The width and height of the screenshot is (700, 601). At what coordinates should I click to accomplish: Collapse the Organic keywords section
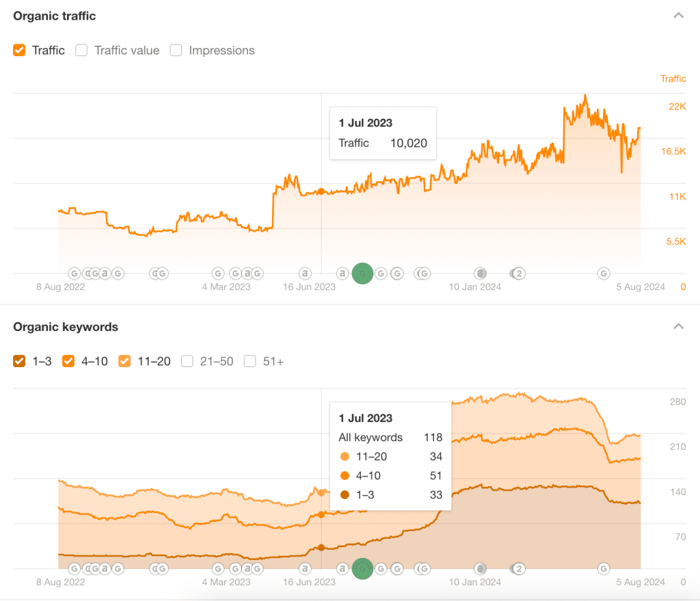(678, 326)
